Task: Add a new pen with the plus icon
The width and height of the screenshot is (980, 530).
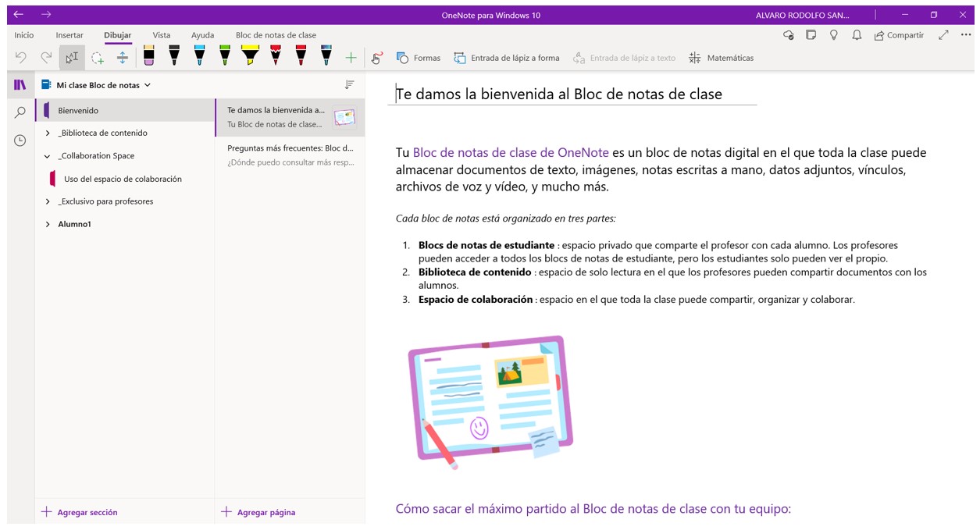Action: (x=351, y=57)
